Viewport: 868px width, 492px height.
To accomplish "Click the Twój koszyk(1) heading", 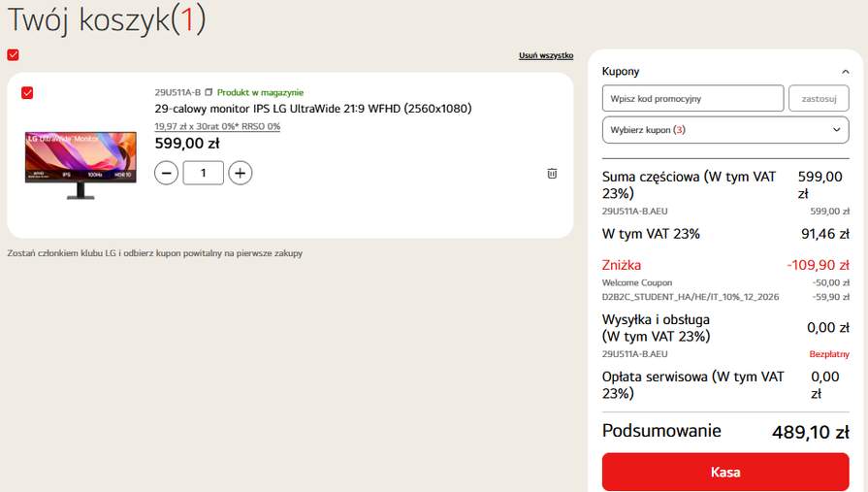I will pyautogui.click(x=107, y=20).
